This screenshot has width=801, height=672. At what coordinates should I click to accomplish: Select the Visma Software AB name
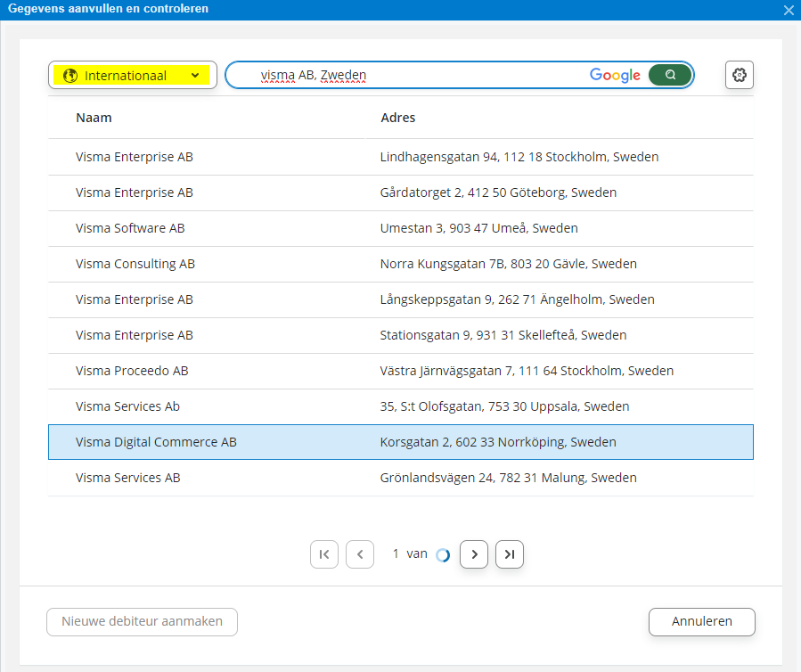(x=130, y=228)
